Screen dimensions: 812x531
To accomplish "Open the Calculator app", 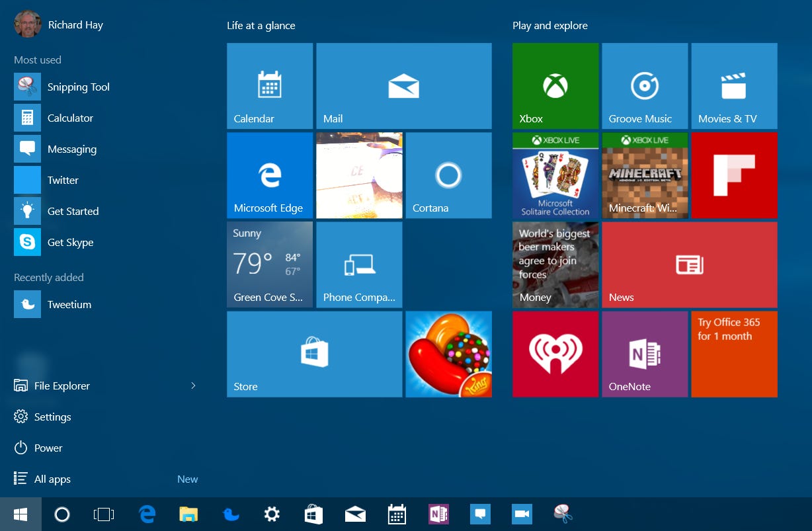I will [70, 118].
